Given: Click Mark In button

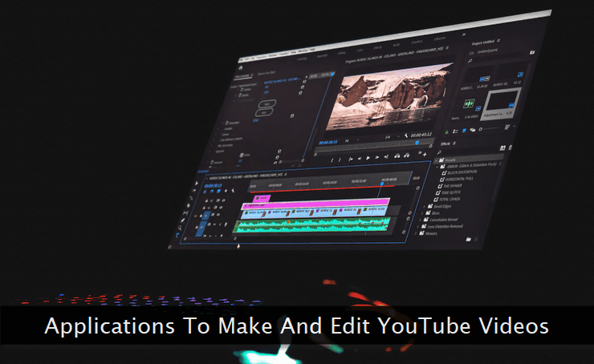Looking at the screenshot, I should (x=332, y=160).
